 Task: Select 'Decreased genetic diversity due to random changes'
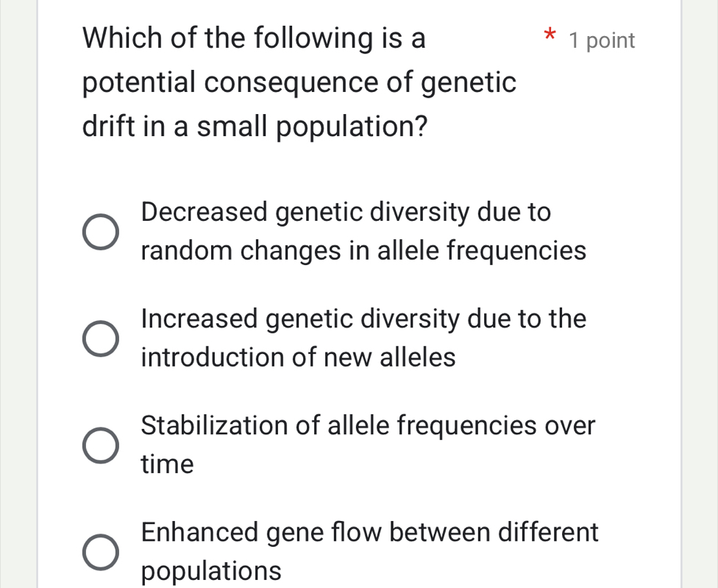346,230
